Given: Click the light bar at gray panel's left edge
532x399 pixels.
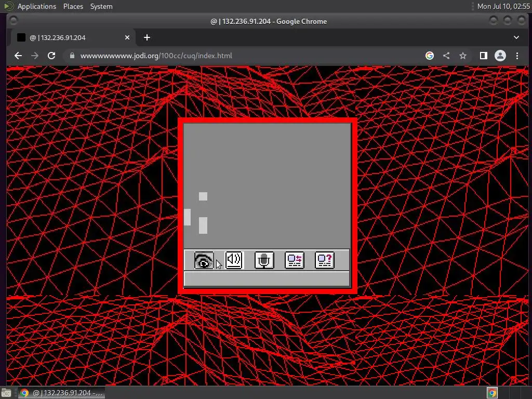Looking at the screenshot, I should (x=187, y=217).
